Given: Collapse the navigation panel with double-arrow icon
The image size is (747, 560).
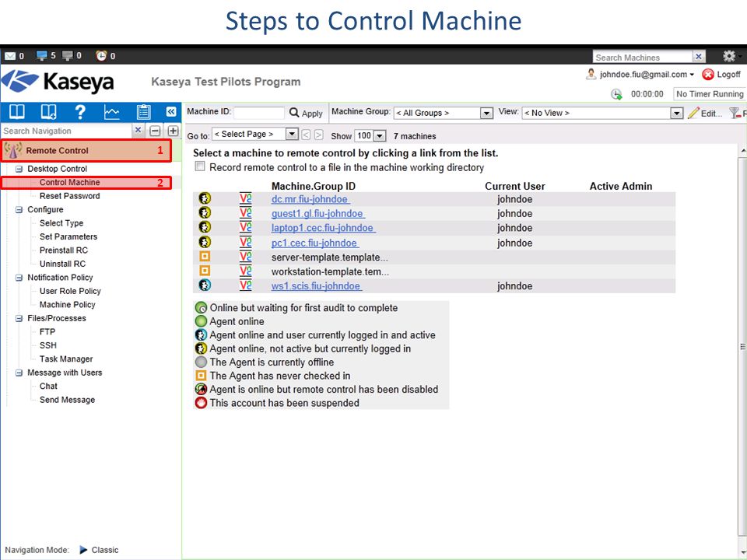Looking at the screenshot, I should 171,111.
